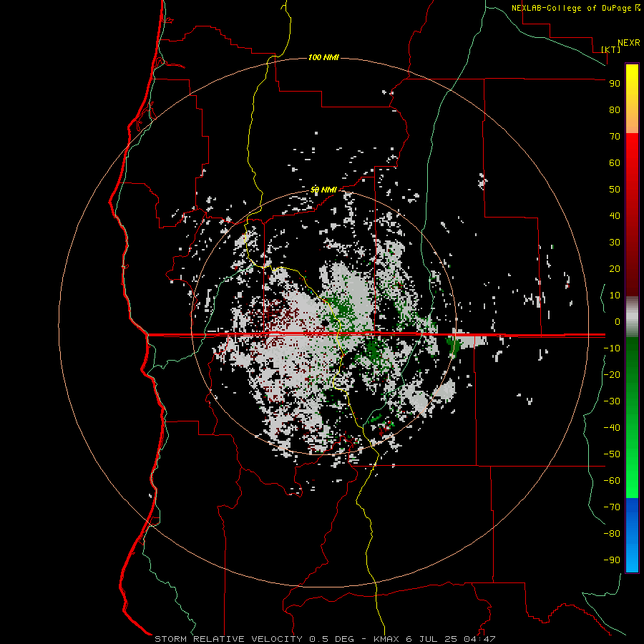Screen dimensions: 644x644
Task: Click the -30 value on the velocity scale
Action: point(612,401)
